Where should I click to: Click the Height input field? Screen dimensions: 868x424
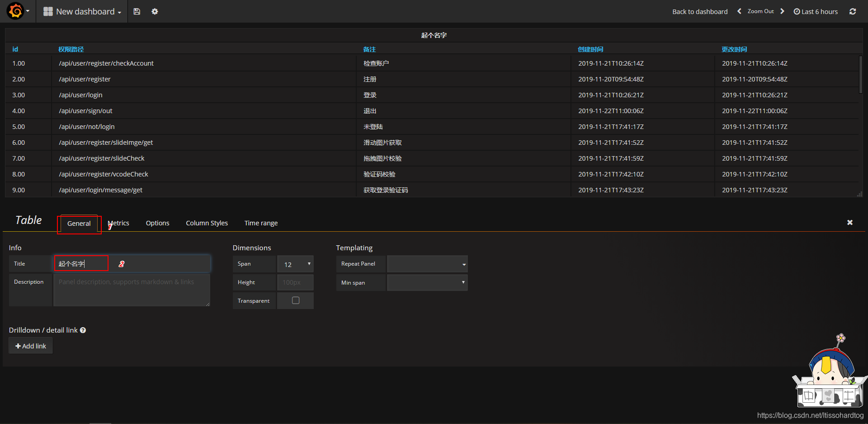(x=295, y=282)
